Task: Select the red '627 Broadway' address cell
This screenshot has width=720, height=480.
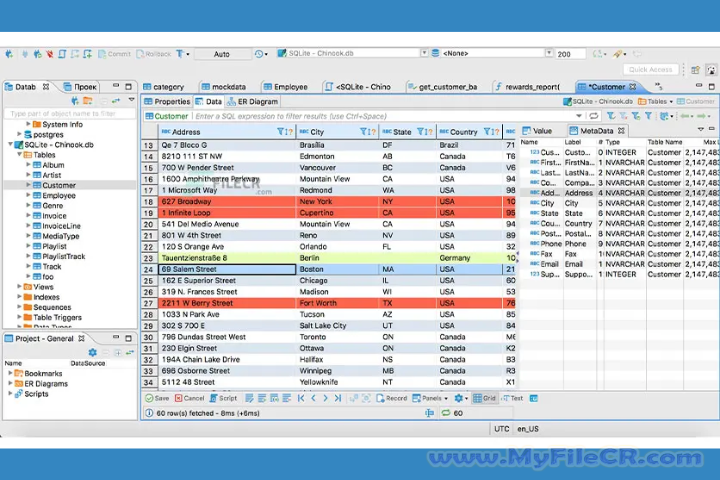Action: click(227, 201)
